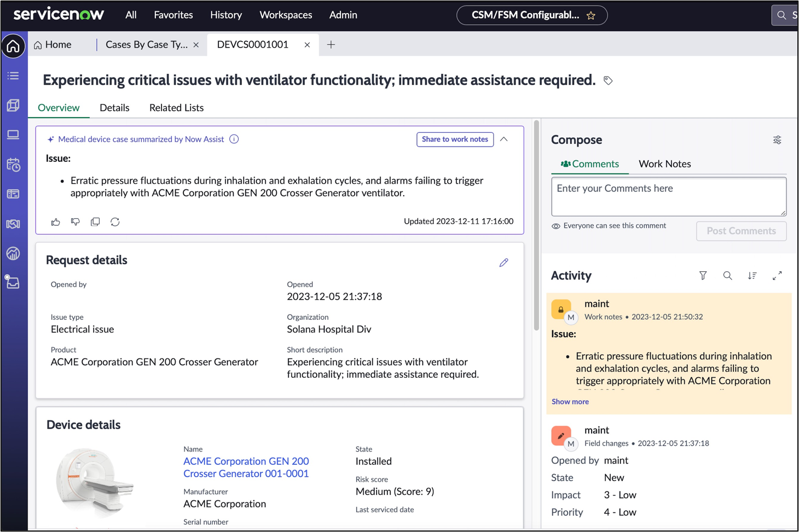Click the '4 - Low' priority value
Image resolution: width=799 pixels, height=532 pixels.
620,512
